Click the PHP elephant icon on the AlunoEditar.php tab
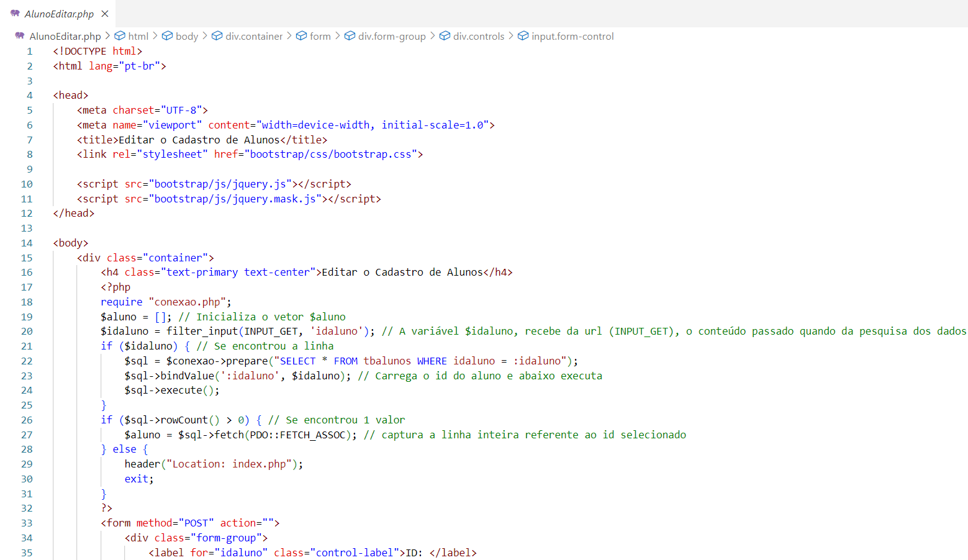The width and height of the screenshot is (968, 560). 15,13
